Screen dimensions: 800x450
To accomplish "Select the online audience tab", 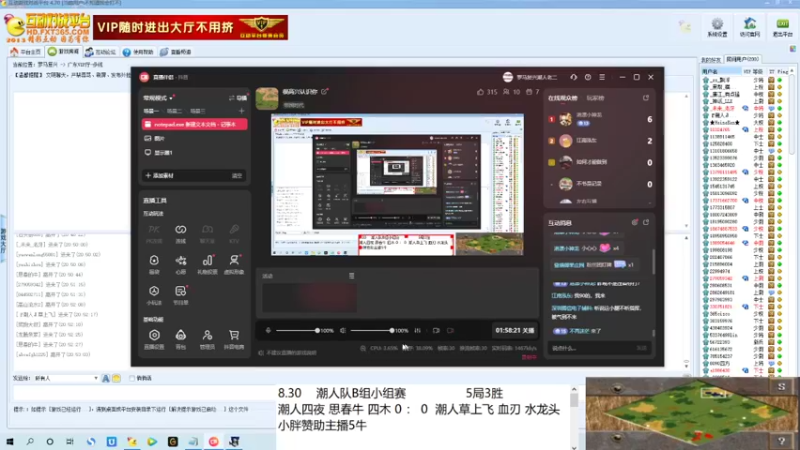I will [562, 98].
